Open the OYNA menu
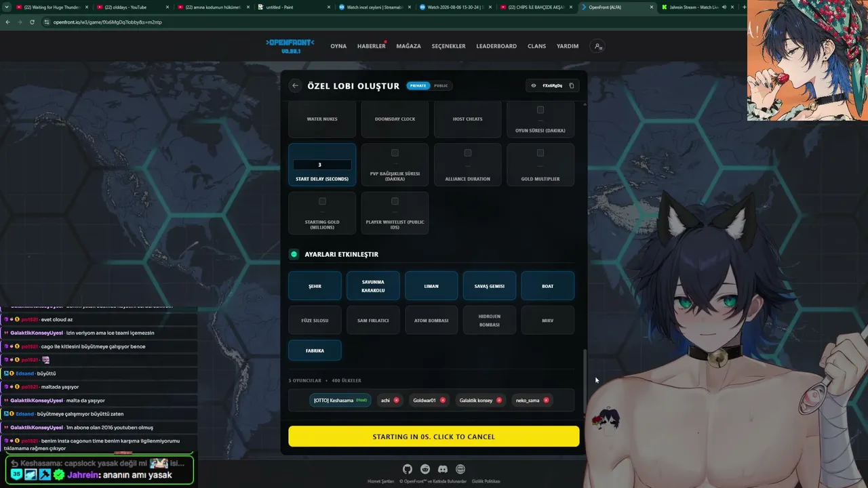The height and width of the screenshot is (488, 868). pos(338,46)
